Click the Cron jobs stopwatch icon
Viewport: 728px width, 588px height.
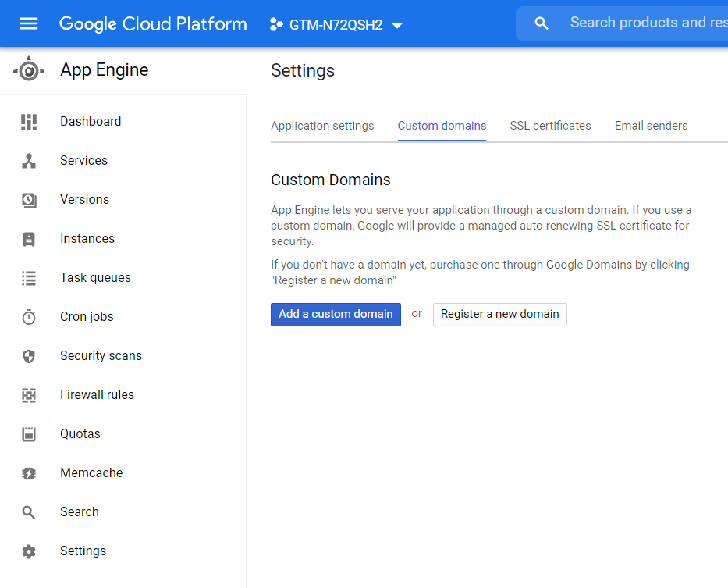click(29, 317)
